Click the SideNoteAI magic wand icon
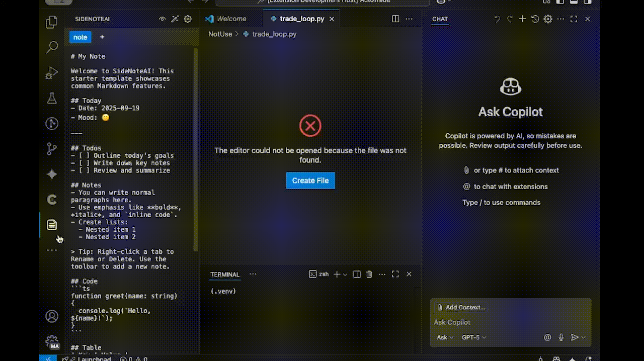This screenshot has height=361, width=644. tap(175, 19)
